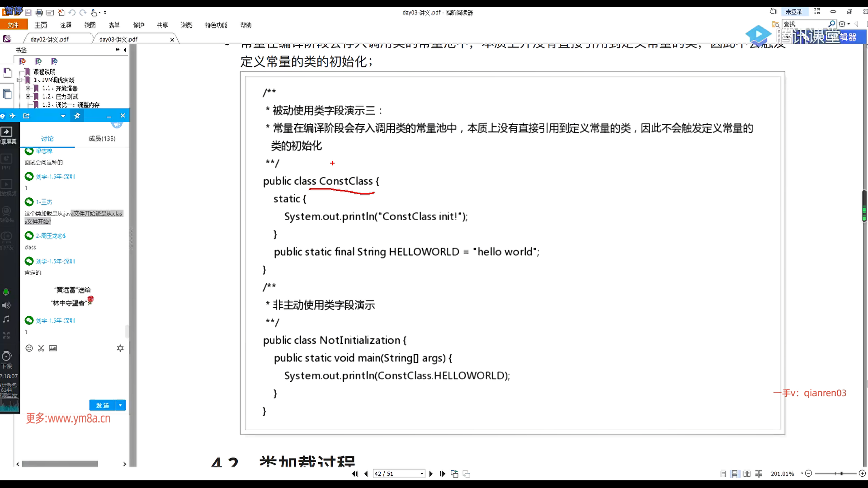The width and height of the screenshot is (868, 488).
Task: Click the share screen icon in sidebar
Action: click(6, 132)
